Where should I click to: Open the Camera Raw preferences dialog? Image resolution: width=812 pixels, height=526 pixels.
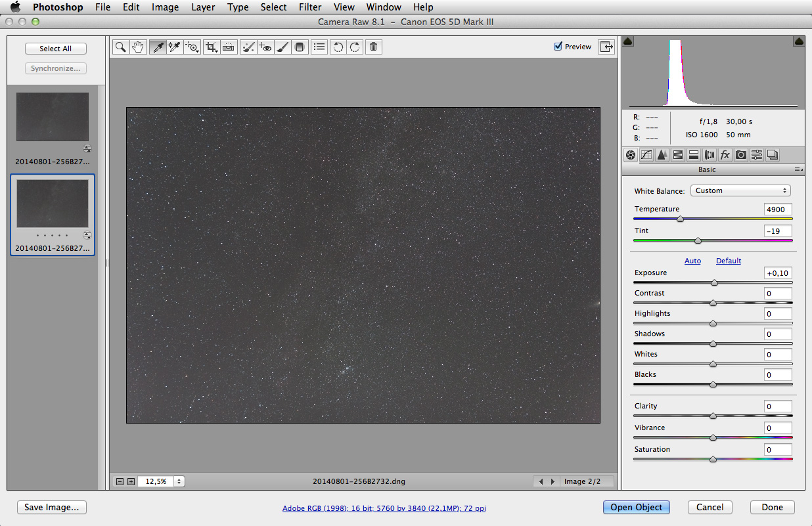point(319,47)
